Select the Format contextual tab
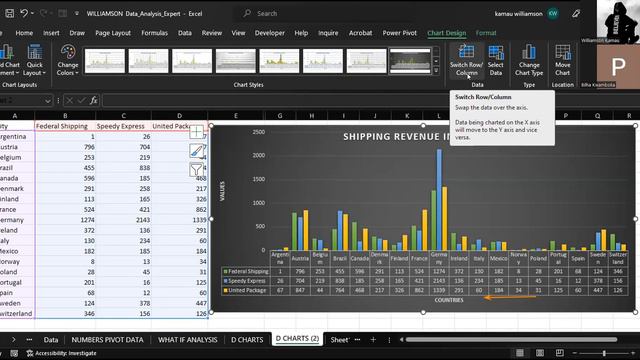Image resolution: width=640 pixels, height=360 pixels. (486, 33)
